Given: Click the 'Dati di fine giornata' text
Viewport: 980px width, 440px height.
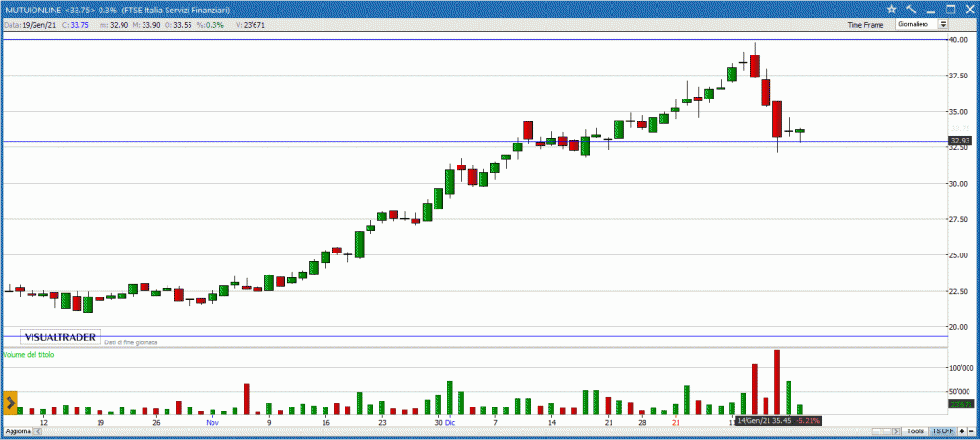Looking at the screenshot, I should coord(130,342).
